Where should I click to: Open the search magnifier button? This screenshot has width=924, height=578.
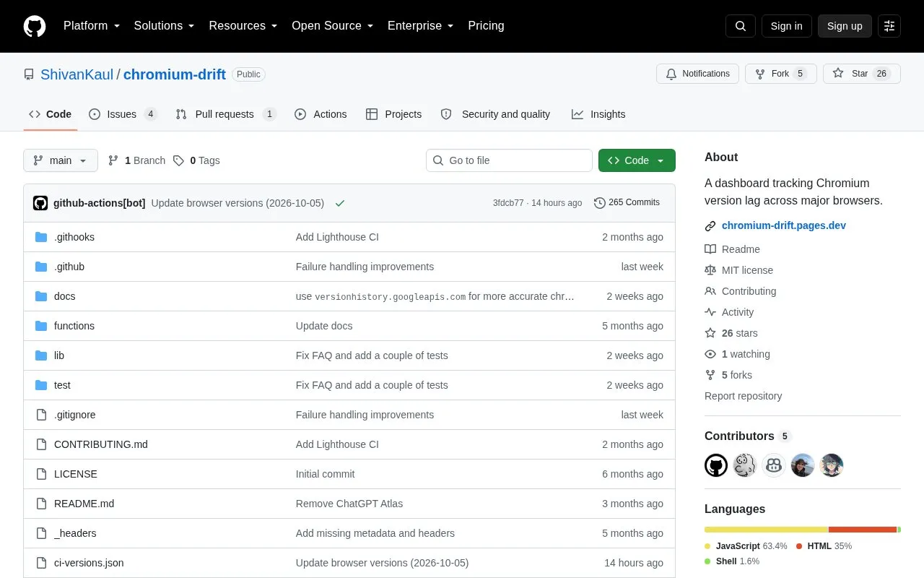coord(741,26)
